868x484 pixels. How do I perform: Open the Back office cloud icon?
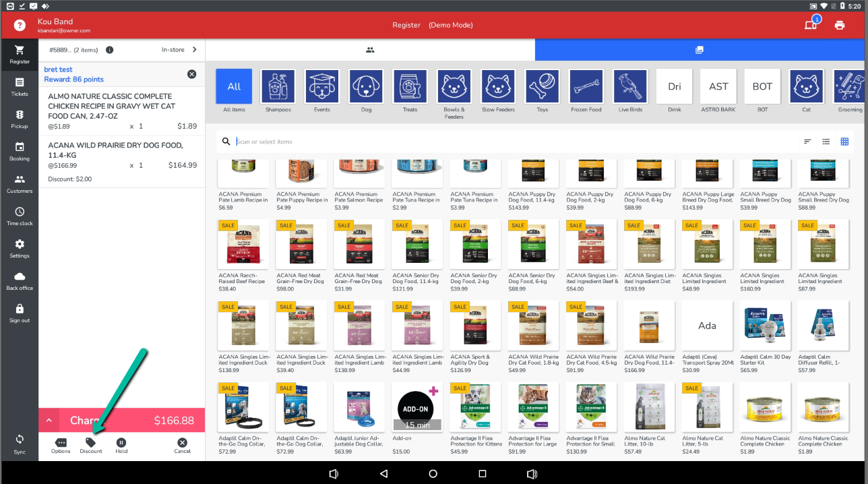[20, 277]
